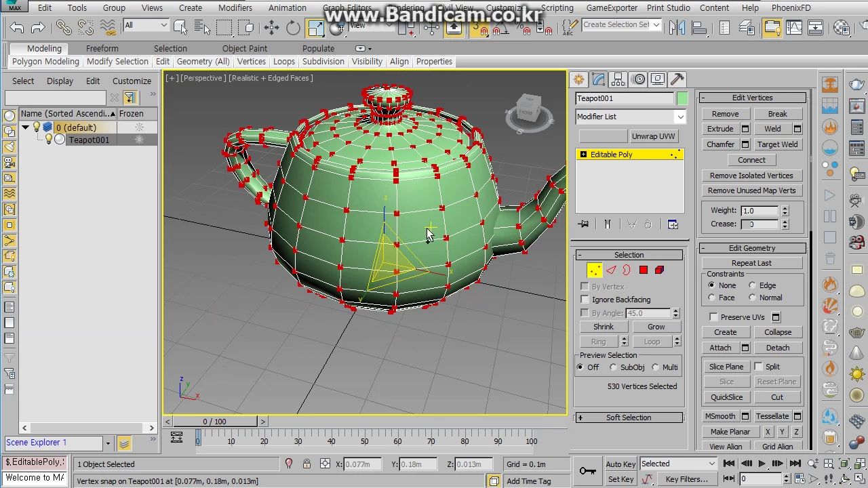Image resolution: width=868 pixels, height=488 pixels.
Task: Click the Redo arrow in main toolbar
Action: coord(38,28)
